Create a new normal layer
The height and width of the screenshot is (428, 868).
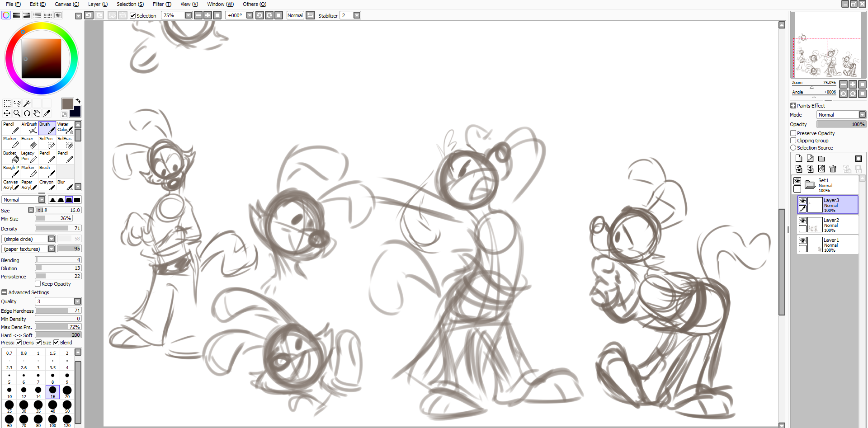(x=799, y=159)
